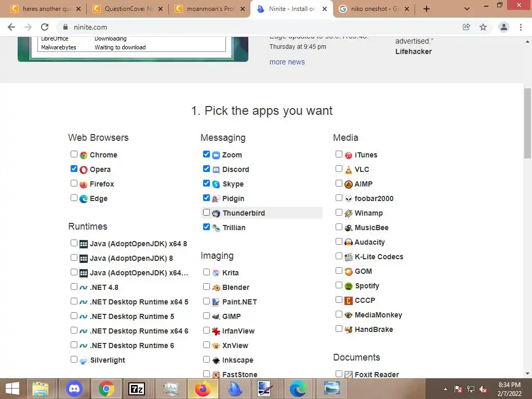Click the AIMP icon

(x=349, y=184)
